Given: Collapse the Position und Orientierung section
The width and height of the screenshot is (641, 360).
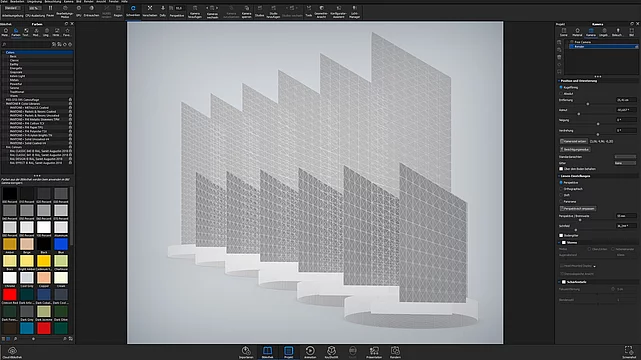Looking at the screenshot, I should (x=559, y=81).
